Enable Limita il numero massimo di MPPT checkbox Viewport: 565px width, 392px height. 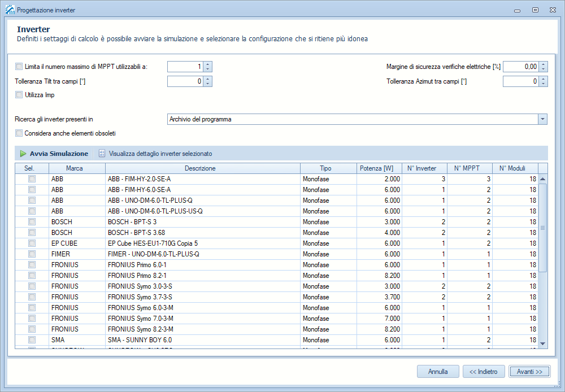[19, 67]
